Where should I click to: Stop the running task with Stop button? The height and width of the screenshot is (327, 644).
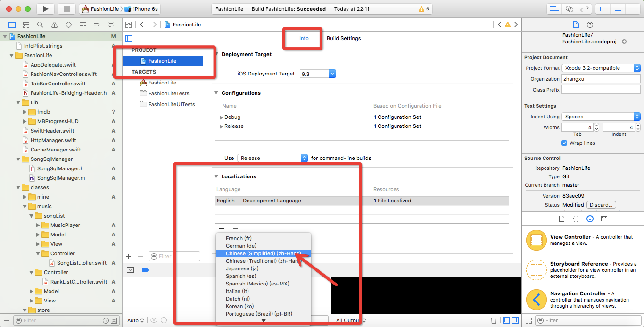(66, 9)
